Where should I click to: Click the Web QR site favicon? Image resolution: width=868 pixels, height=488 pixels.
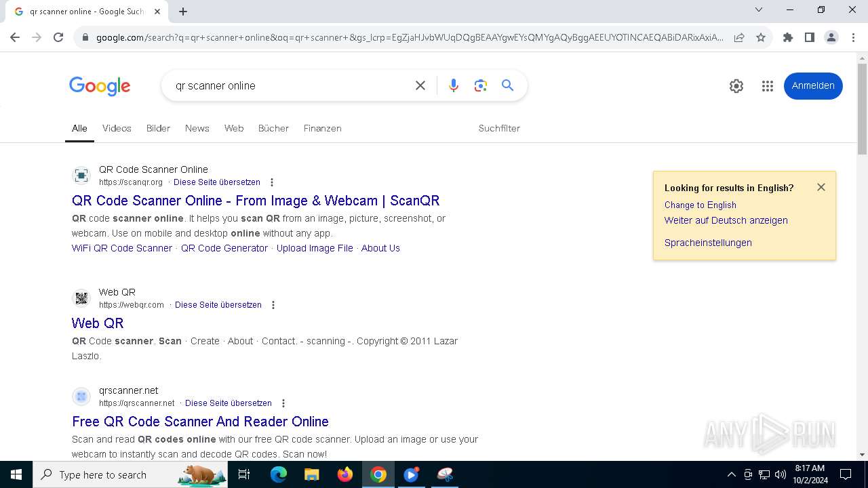pos(81,298)
